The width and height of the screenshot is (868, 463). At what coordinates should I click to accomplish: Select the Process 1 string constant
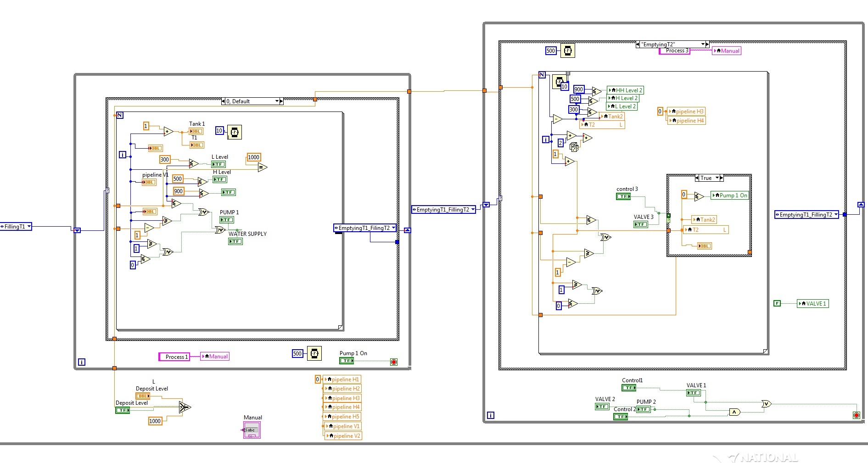(x=174, y=357)
